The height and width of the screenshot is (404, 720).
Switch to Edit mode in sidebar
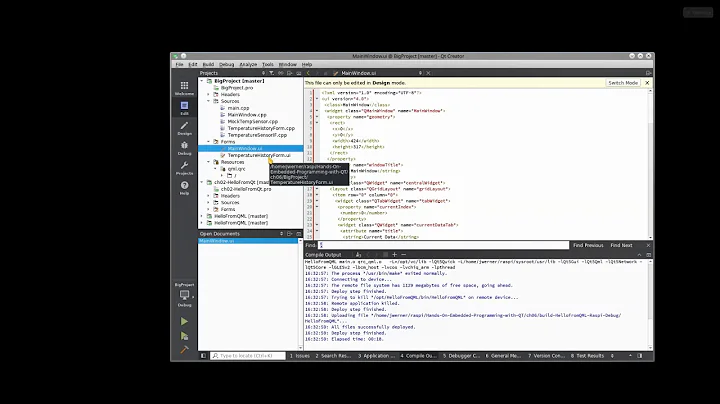(184, 108)
